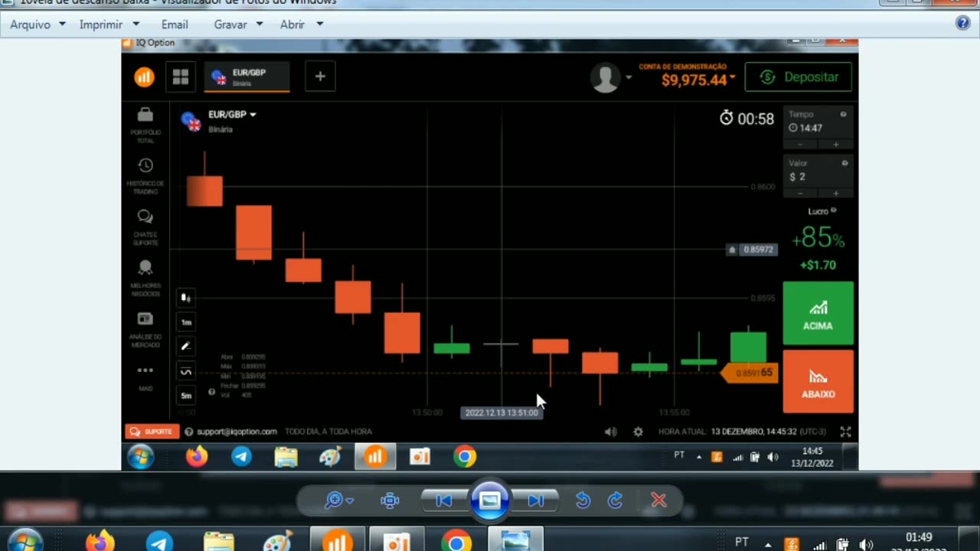Increase the Valor amount with plus
This screenshot has height=551, width=980.
[x=835, y=194]
